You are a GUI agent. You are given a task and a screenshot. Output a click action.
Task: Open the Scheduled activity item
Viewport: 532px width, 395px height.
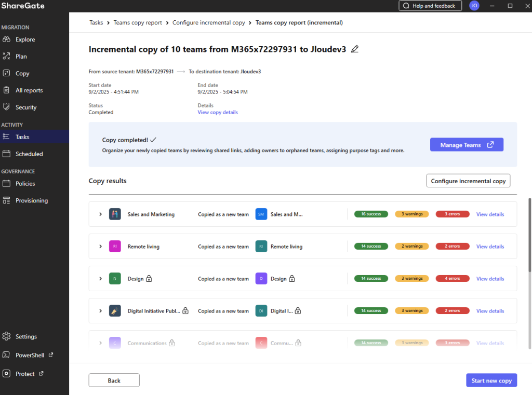[29, 154]
